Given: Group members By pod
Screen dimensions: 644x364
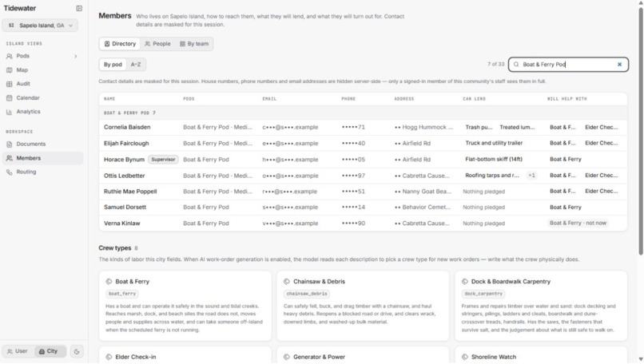Looking at the screenshot, I should click(113, 65).
